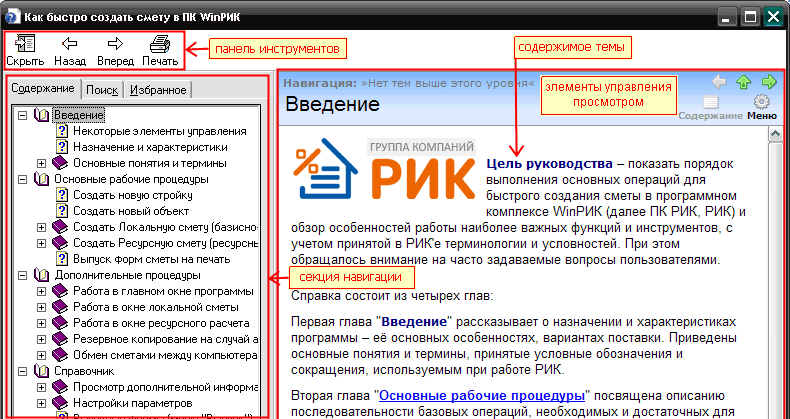Viewport: 790px width, 419px height.
Task: Expand the Создать Ресурсную смету node
Action: point(41,243)
